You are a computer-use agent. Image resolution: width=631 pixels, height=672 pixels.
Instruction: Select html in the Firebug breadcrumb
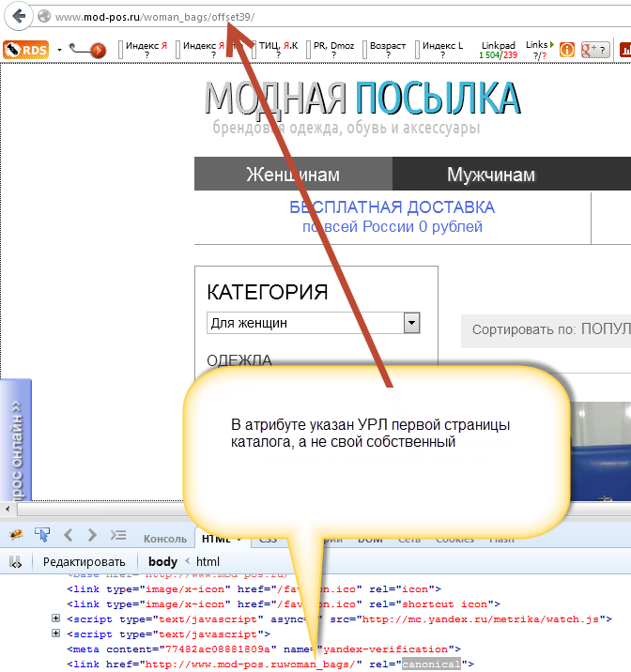[208, 561]
